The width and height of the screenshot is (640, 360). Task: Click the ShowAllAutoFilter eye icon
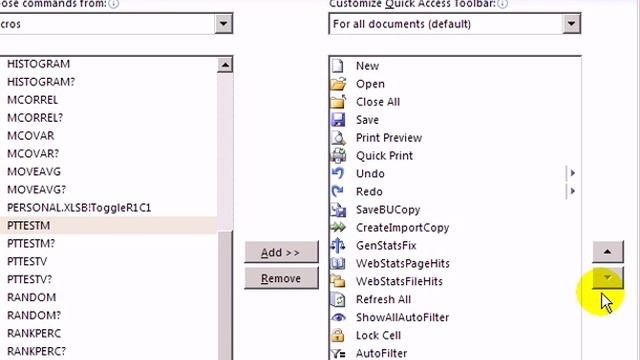click(338, 317)
